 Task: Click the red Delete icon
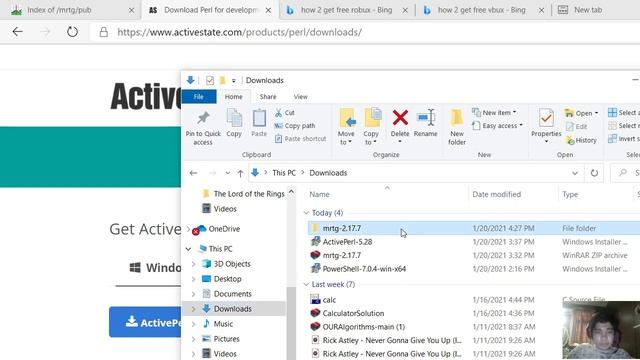[x=400, y=118]
